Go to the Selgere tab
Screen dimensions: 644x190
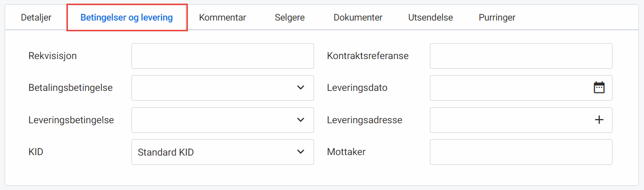290,17
